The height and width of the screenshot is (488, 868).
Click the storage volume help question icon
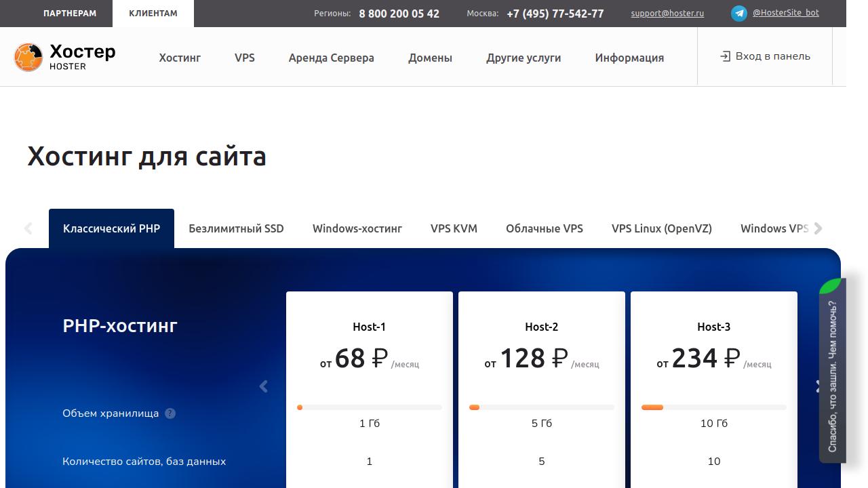[170, 413]
